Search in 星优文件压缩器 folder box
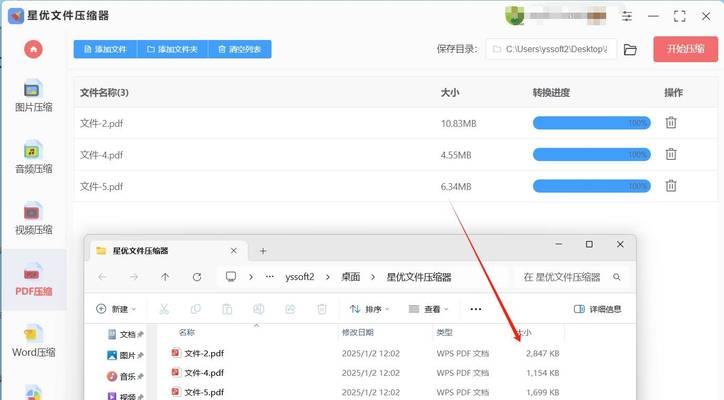The image size is (724, 400). [x=572, y=277]
